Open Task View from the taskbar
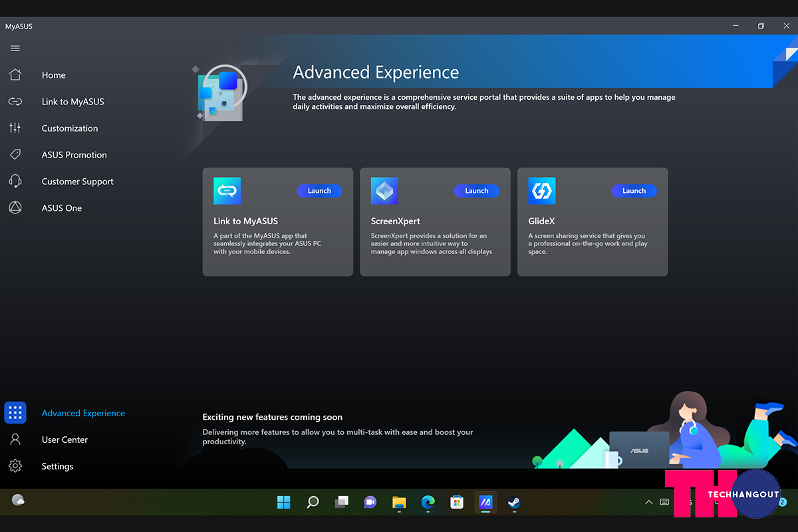Image resolution: width=798 pixels, height=532 pixels. tap(342, 502)
